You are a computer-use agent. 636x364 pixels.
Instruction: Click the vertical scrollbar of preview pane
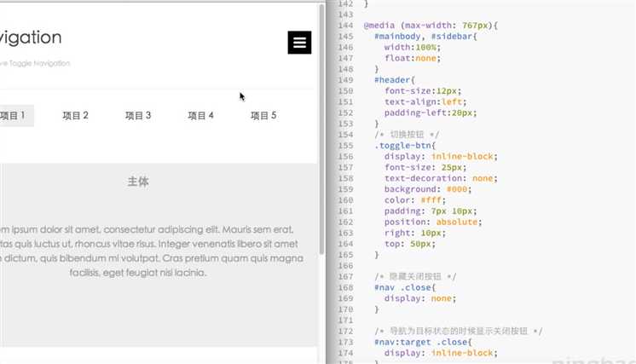(x=322, y=130)
